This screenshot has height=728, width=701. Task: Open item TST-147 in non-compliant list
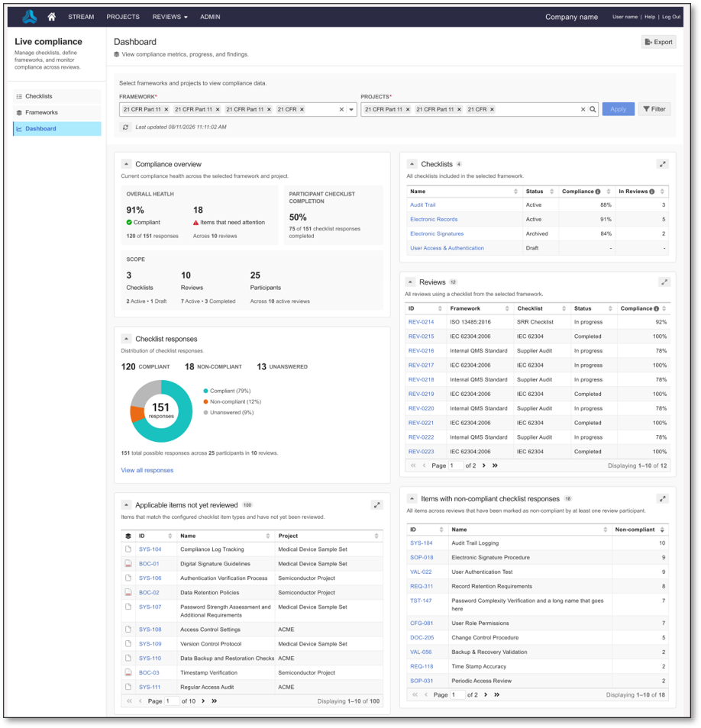[x=421, y=601]
